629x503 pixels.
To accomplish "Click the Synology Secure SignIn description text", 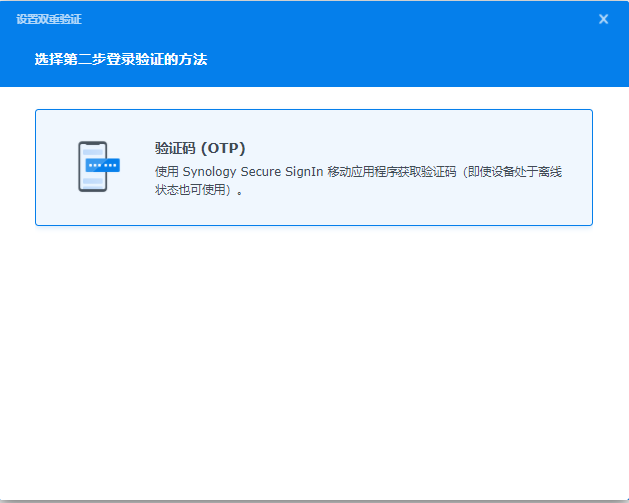I will 358,181.
